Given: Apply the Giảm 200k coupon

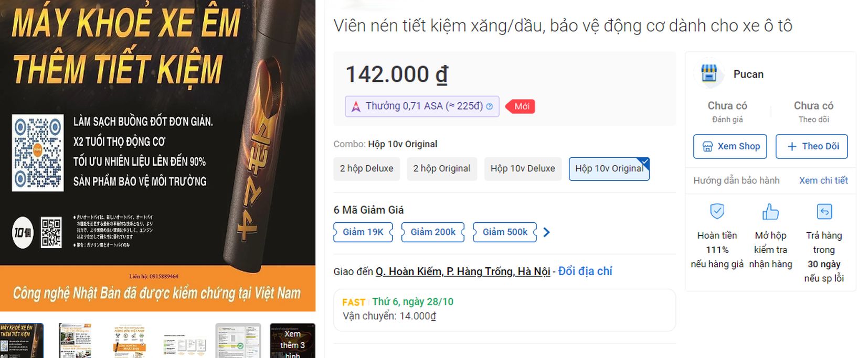Looking at the screenshot, I should (x=433, y=232).
